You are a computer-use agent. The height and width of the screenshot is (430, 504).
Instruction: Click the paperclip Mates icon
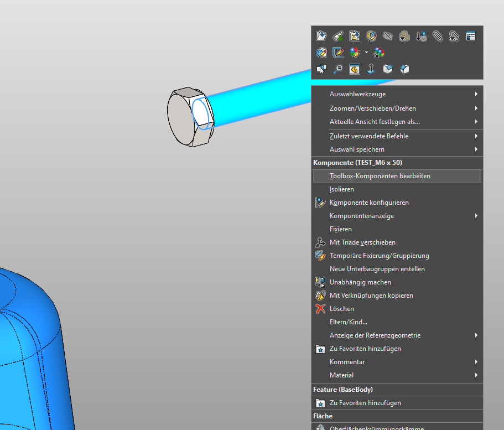(437, 37)
